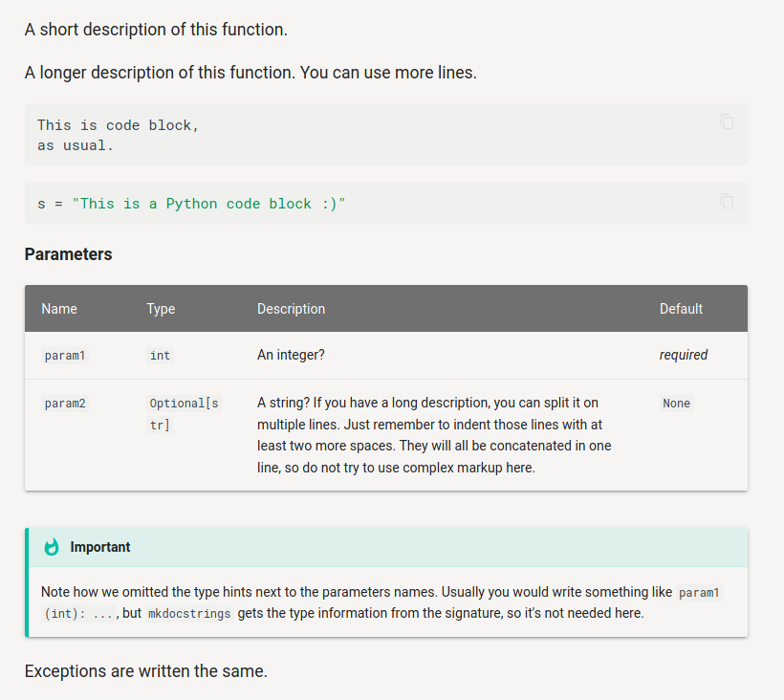The height and width of the screenshot is (700, 784).
Task: Copy the Python code block contents
Action: (727, 201)
